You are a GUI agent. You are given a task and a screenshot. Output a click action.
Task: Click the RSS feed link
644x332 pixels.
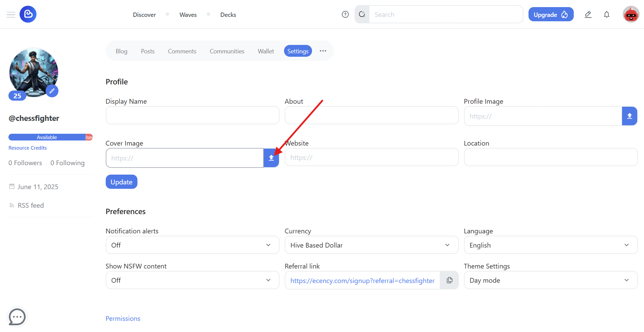point(31,205)
